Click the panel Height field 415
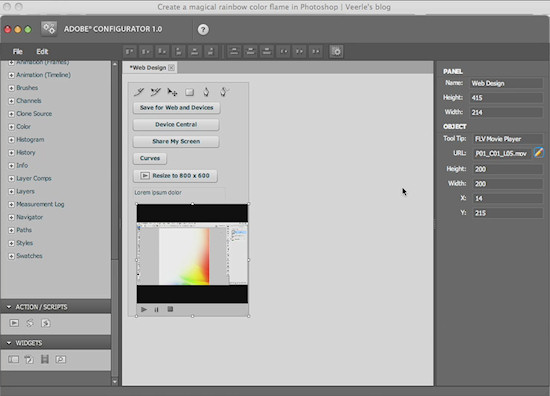 [x=506, y=98]
